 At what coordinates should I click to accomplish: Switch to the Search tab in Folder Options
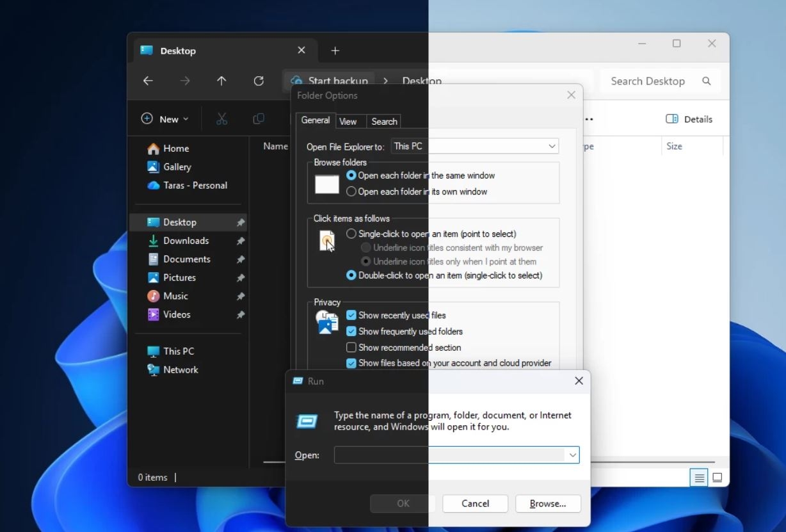[384, 122]
